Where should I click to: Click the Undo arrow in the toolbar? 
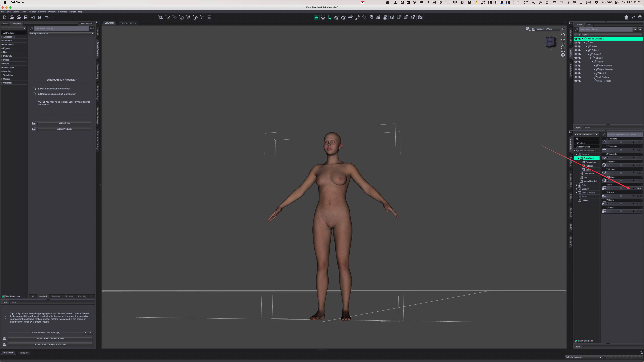(x=47, y=17)
